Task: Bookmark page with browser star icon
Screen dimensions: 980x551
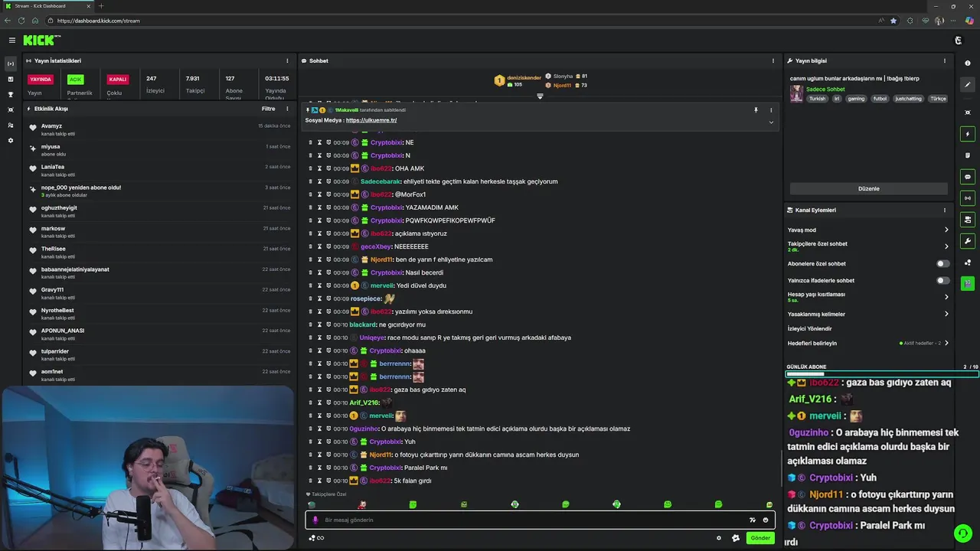Action: click(x=893, y=21)
